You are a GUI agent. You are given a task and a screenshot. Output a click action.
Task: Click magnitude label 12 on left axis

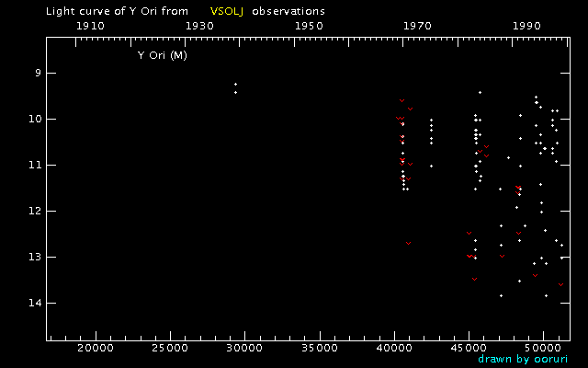coord(35,211)
